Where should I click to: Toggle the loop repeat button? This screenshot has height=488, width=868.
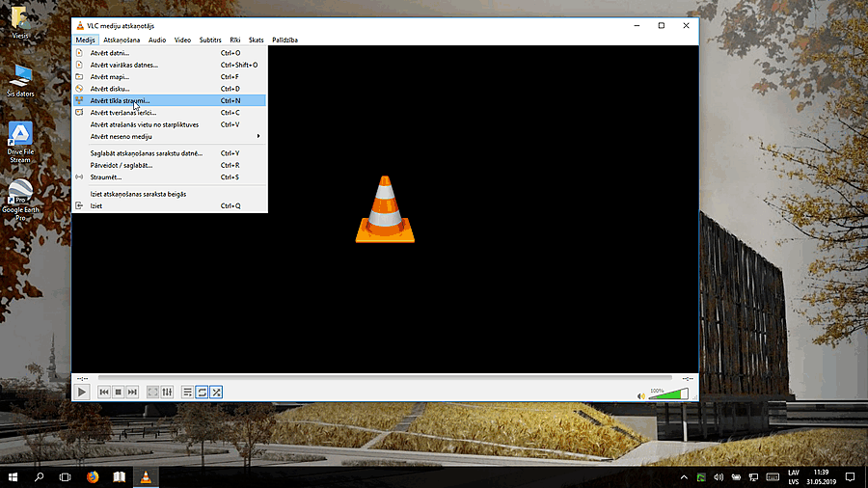click(x=203, y=393)
